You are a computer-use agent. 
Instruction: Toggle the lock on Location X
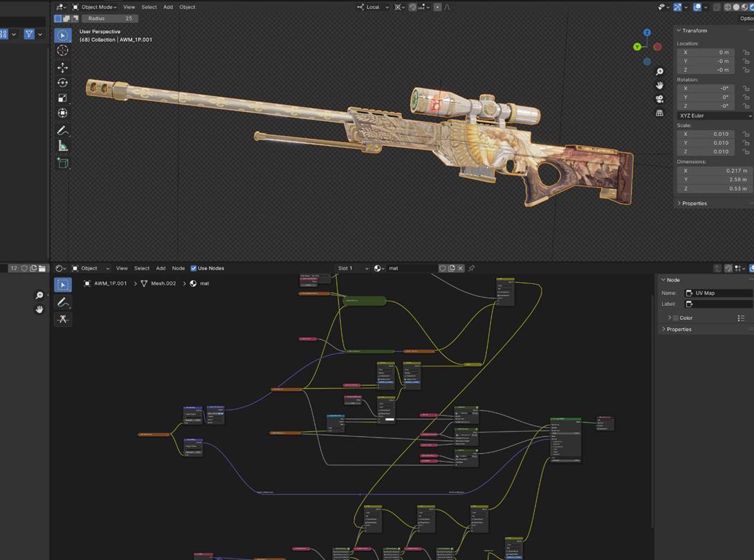click(746, 53)
